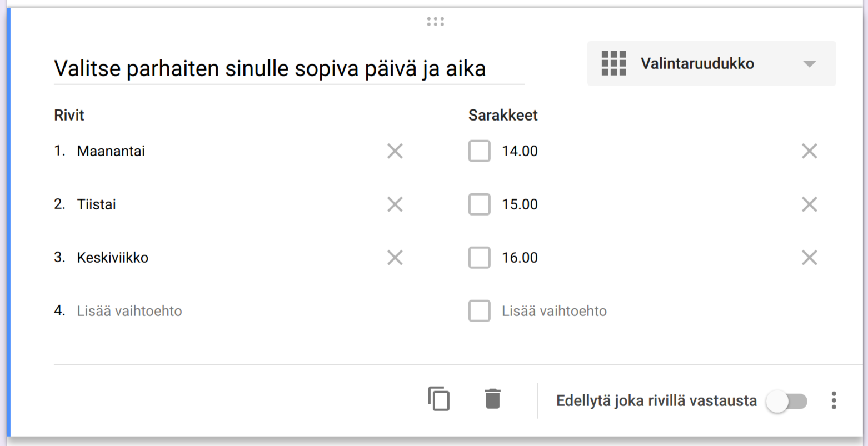This screenshot has height=446, width=868.
Task: Edit the question title text field
Action: click(x=289, y=69)
